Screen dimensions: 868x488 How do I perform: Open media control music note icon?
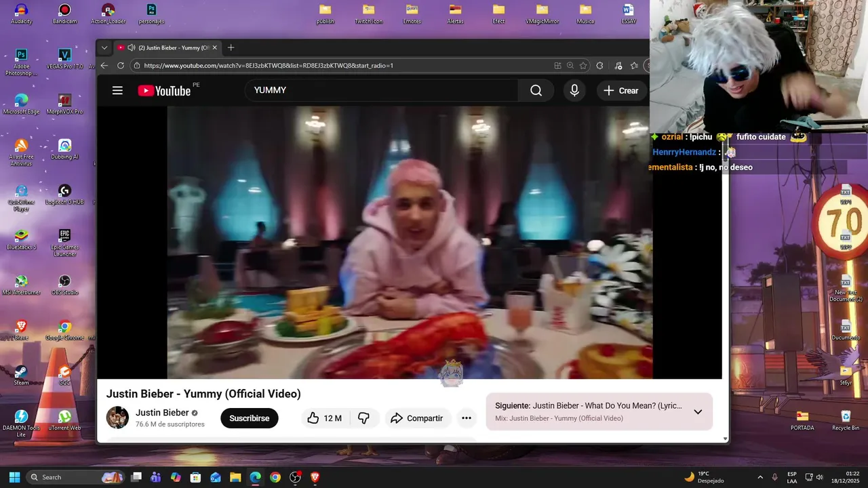[x=618, y=66]
